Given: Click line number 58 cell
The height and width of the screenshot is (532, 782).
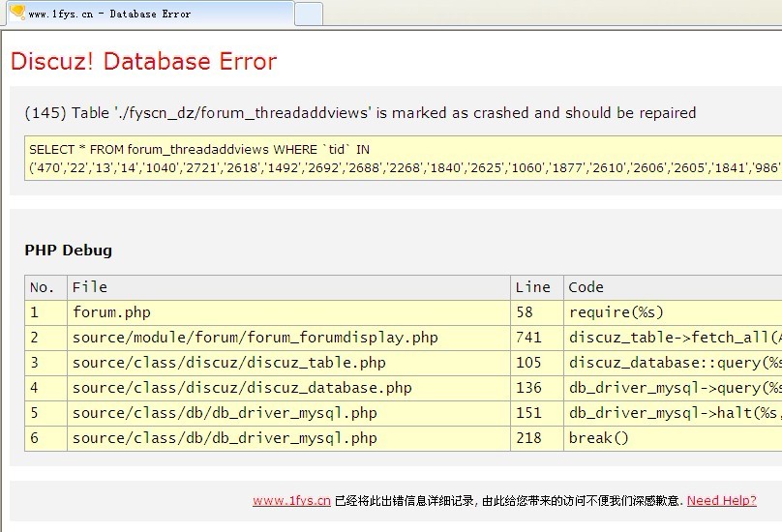Looking at the screenshot, I should tap(537, 312).
